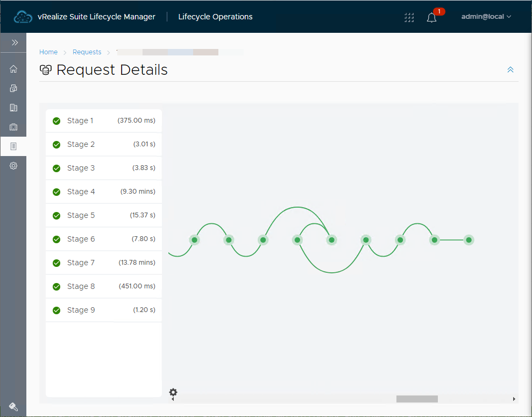Screen dimensions: 532x417
Task: Collapse Request Details using the double chevron
Action: click(510, 69)
